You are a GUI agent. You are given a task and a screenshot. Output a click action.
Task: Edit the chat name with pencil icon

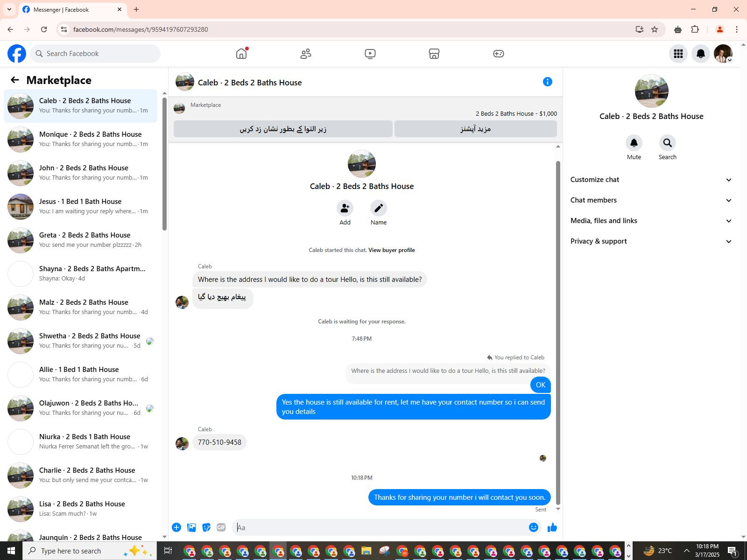click(x=379, y=208)
